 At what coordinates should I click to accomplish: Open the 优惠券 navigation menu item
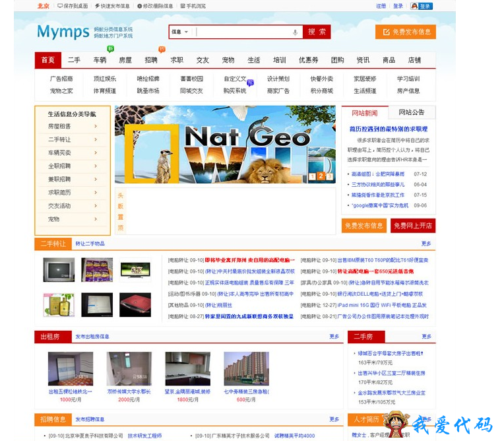[309, 60]
